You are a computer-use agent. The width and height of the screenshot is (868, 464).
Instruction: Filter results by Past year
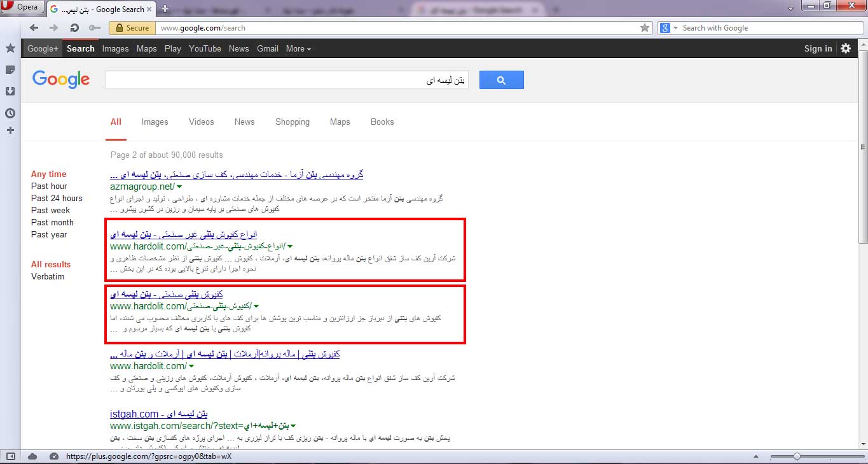(49, 234)
